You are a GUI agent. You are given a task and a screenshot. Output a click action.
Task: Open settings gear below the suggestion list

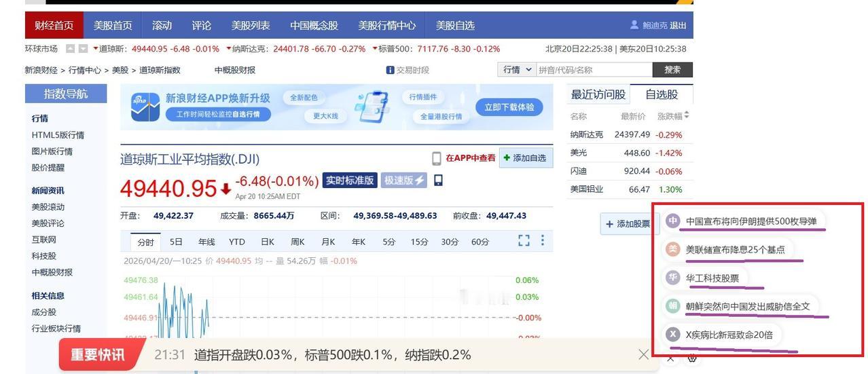692,358
